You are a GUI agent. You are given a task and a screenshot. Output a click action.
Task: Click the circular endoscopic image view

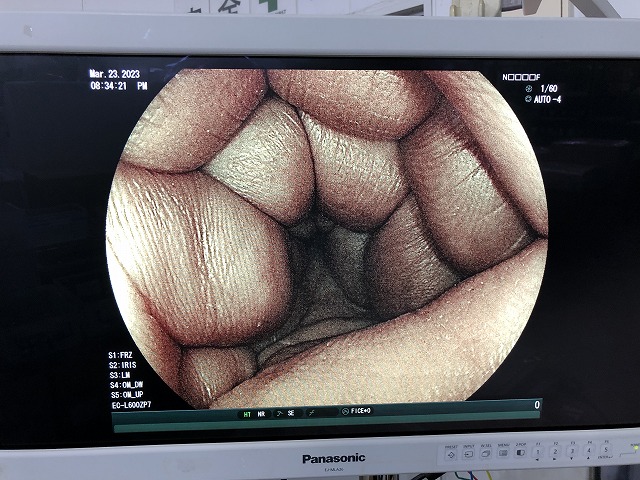click(327, 239)
